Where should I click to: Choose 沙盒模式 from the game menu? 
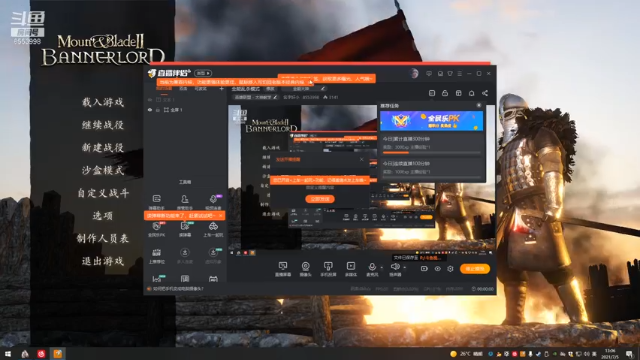pyautogui.click(x=103, y=170)
